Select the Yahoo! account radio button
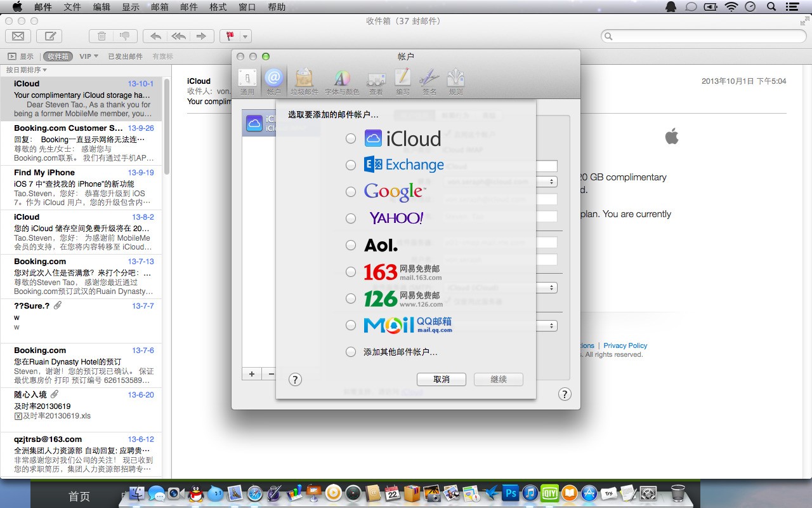Viewport: 812px width, 508px height. (351, 218)
